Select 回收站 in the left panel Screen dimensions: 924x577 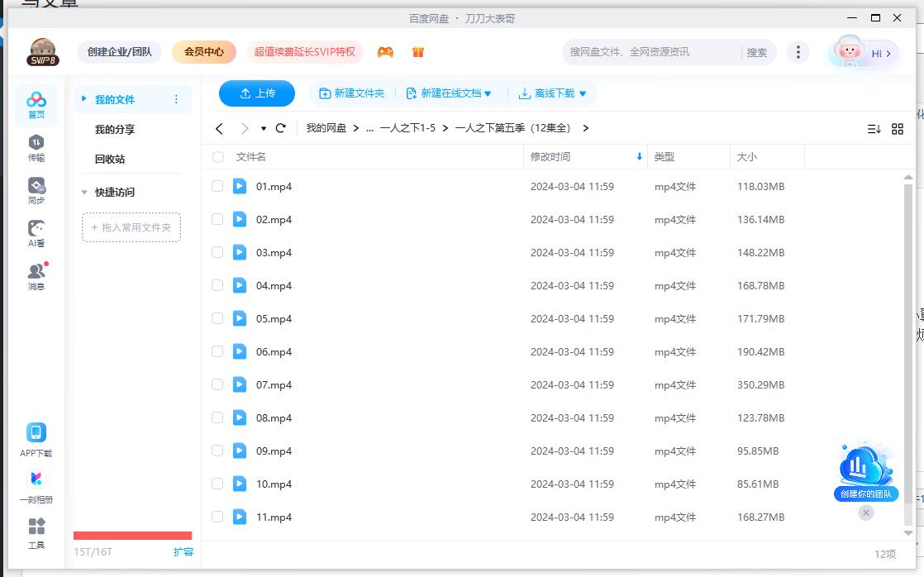[x=110, y=160]
